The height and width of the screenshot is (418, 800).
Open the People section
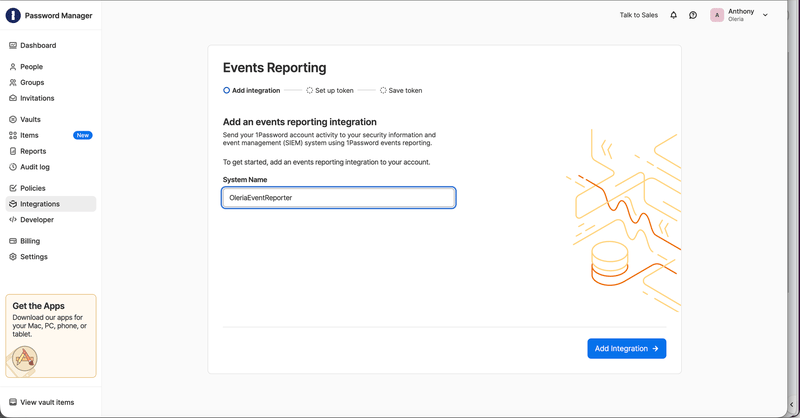pyautogui.click(x=32, y=67)
